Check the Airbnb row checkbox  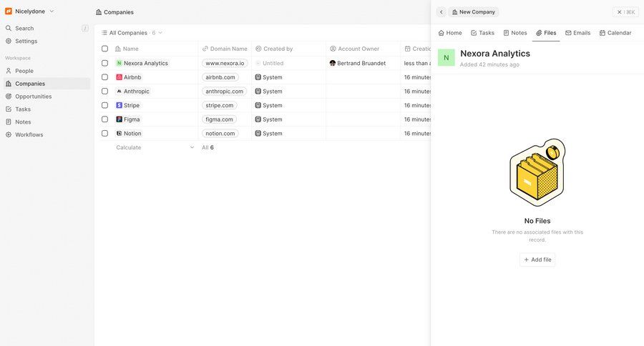(x=104, y=77)
